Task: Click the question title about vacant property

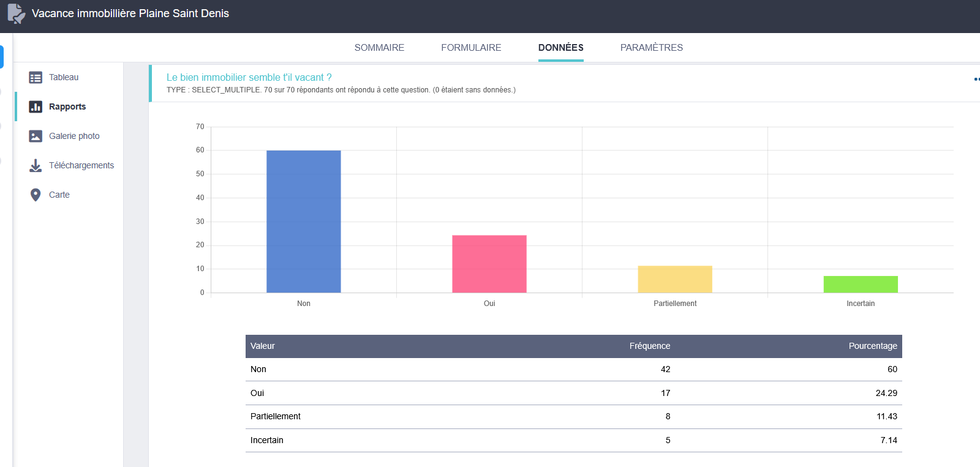Action: [249, 78]
